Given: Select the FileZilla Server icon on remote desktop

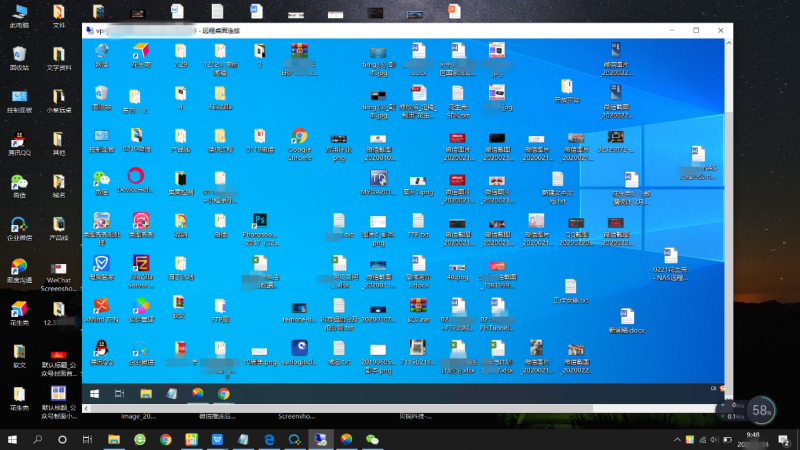Looking at the screenshot, I should click(141, 264).
